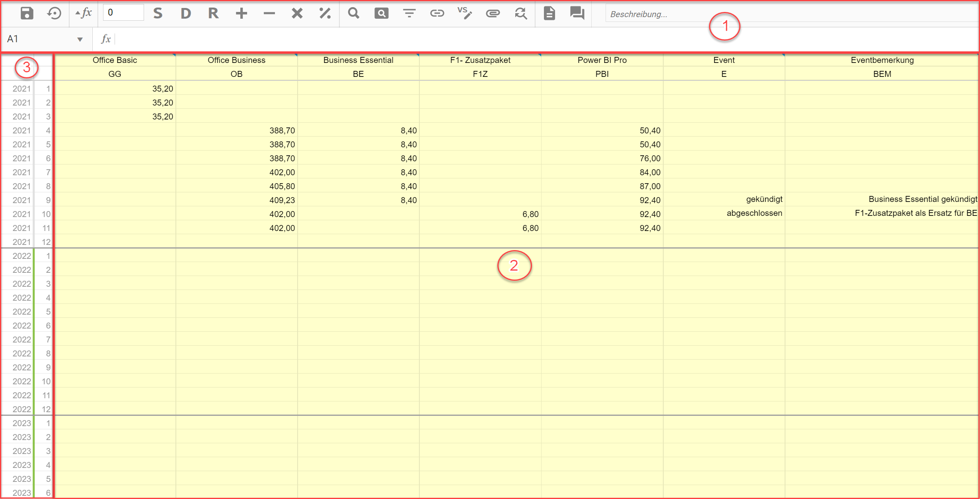Screen dimensions: 980x499
Task: Click the chain link icon
Action: [437, 14]
